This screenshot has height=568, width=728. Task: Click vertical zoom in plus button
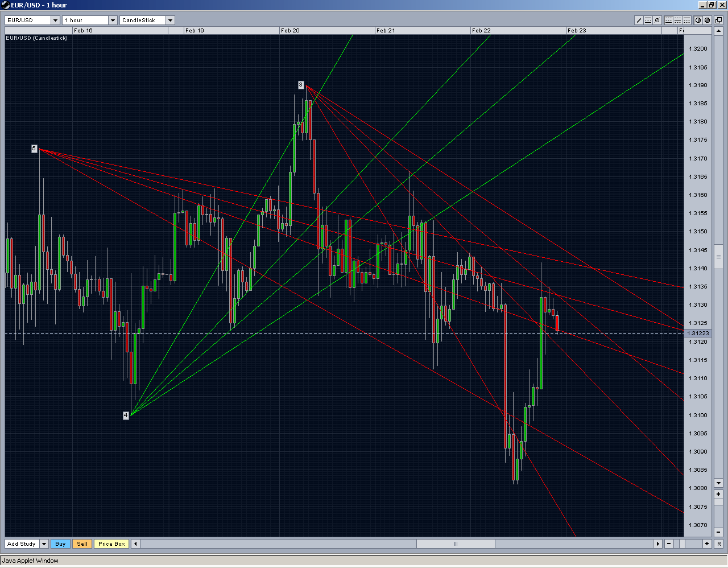pos(718,494)
